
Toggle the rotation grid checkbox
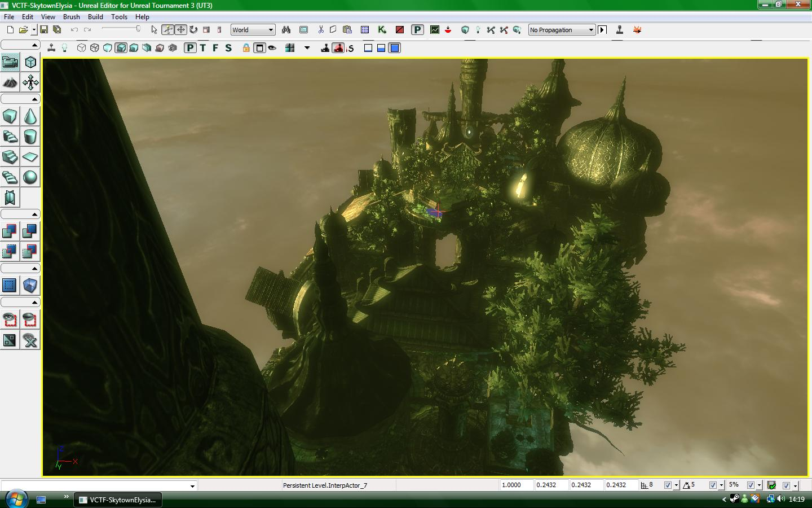712,485
